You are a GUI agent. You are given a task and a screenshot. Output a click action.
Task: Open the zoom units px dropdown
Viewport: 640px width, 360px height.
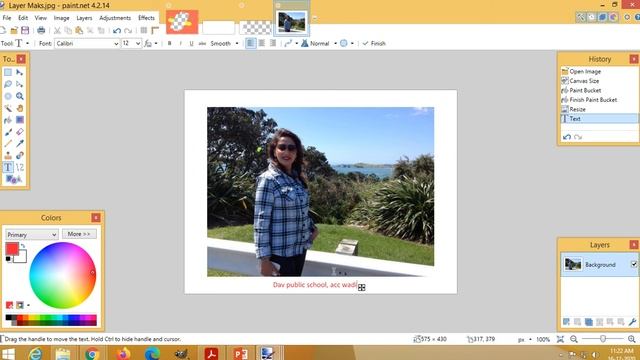pos(524,339)
